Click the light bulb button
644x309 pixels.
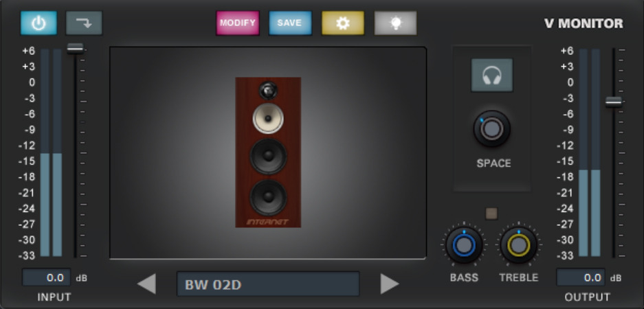pyautogui.click(x=395, y=23)
